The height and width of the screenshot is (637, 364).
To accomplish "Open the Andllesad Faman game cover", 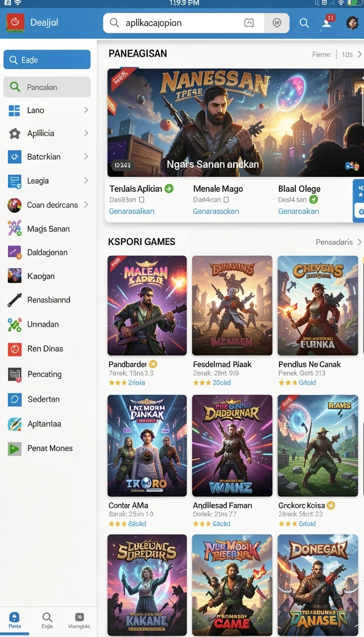I will point(232,446).
